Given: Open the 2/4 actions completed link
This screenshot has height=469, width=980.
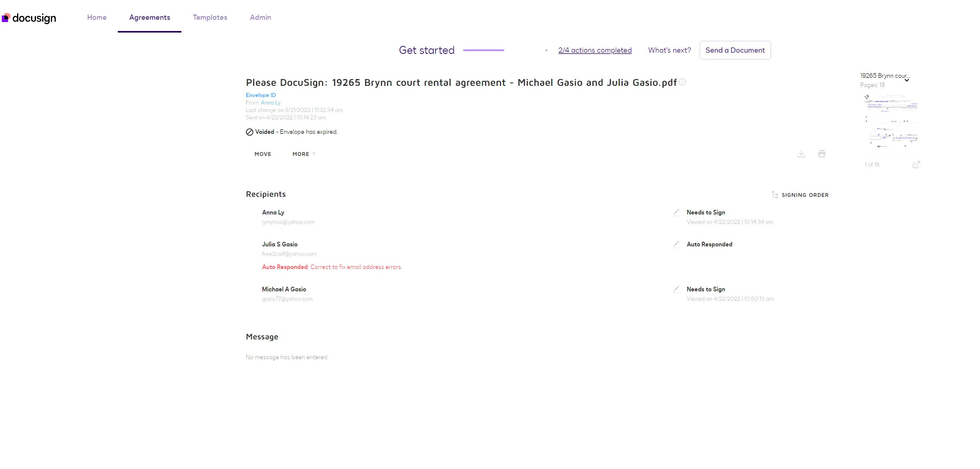Looking at the screenshot, I should click(x=595, y=50).
